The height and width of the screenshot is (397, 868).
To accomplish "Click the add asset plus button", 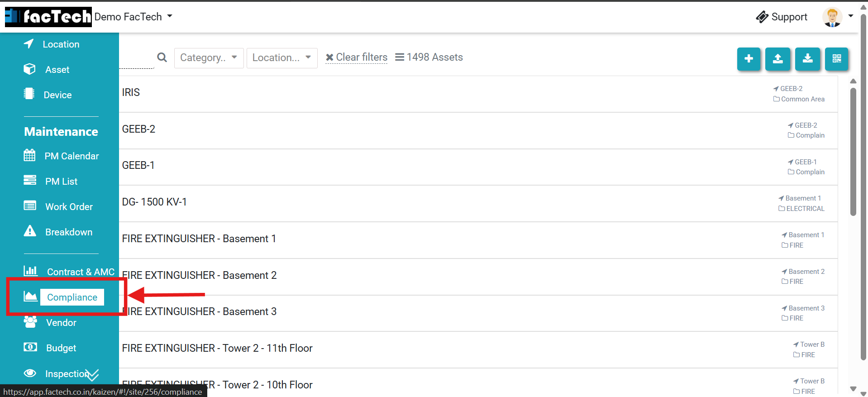I will pos(749,59).
